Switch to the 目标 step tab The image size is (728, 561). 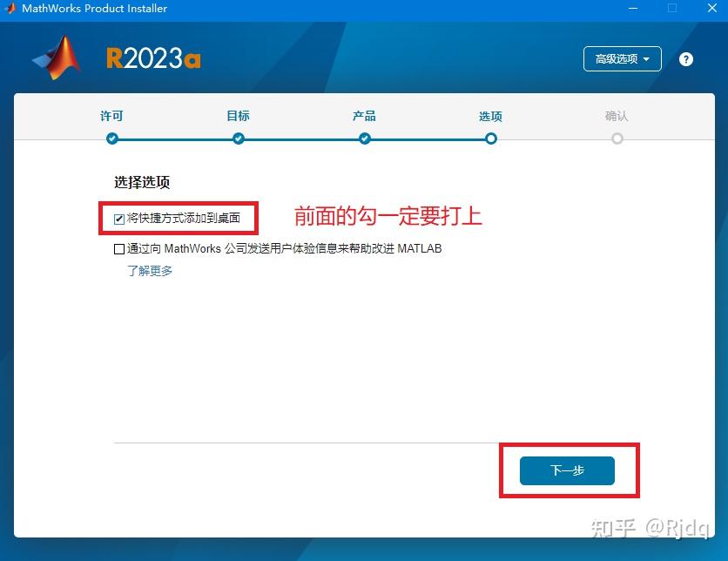click(238, 115)
